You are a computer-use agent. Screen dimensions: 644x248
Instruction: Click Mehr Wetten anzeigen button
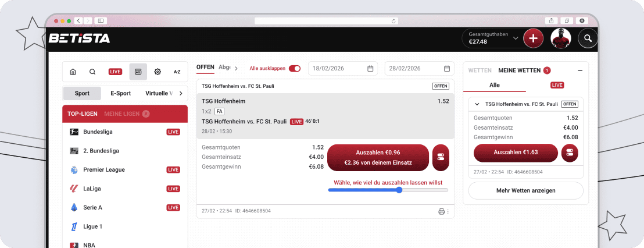point(525,190)
